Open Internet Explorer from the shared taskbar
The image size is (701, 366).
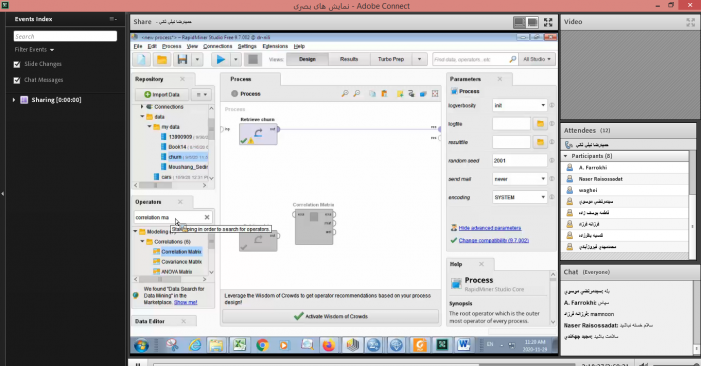pyautogui.click(x=195, y=345)
